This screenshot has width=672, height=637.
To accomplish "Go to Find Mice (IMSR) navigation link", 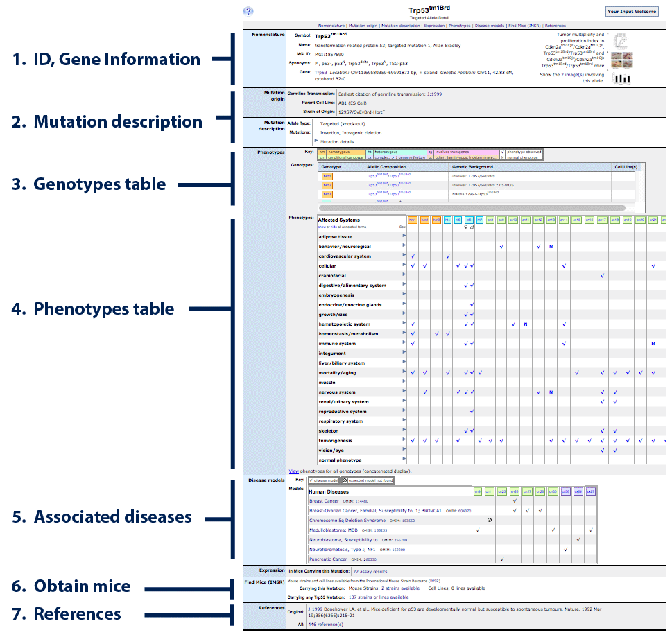I will coord(524,26).
